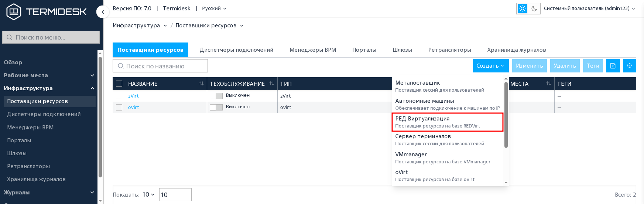The height and width of the screenshot is (204, 644).
Task: Switch to dark theme moon icon
Action: coord(534,8)
